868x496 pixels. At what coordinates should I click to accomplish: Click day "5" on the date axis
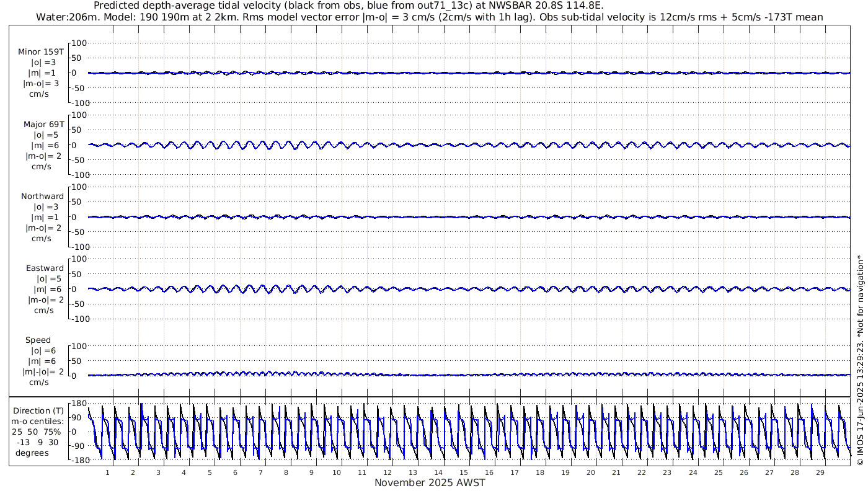click(210, 472)
